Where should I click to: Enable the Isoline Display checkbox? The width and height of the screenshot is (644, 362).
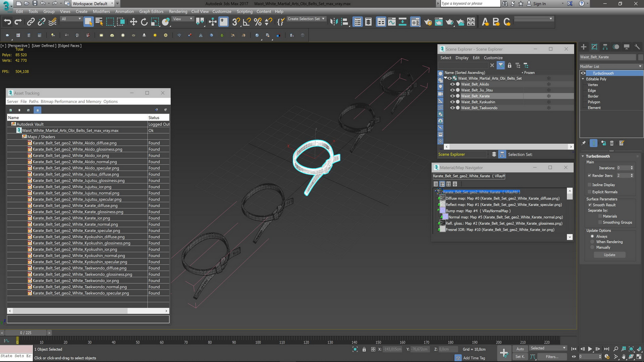tap(589, 185)
